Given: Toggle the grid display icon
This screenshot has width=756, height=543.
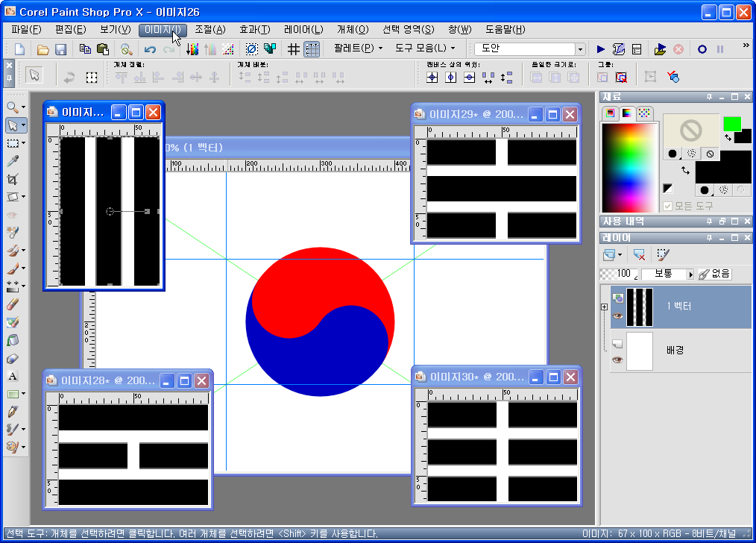Looking at the screenshot, I should click(294, 49).
